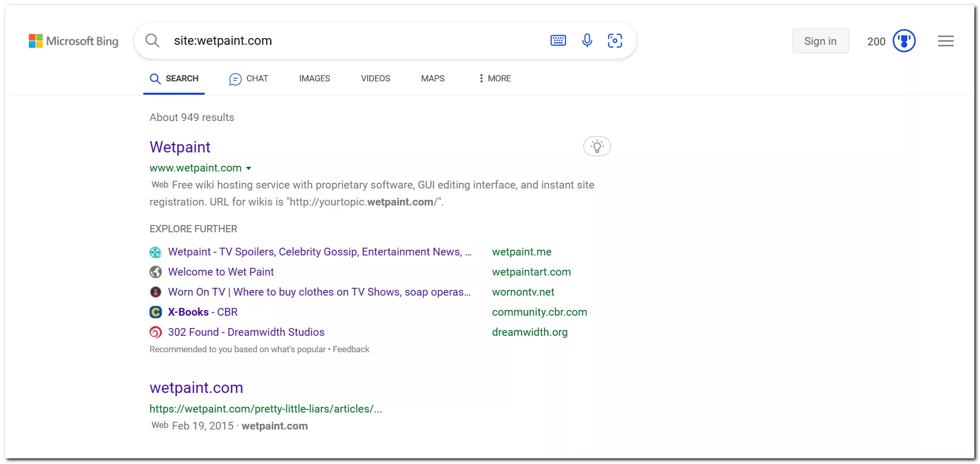This screenshot has height=464, width=980.
Task: Click the wornontv.net domain text
Action: (x=523, y=292)
